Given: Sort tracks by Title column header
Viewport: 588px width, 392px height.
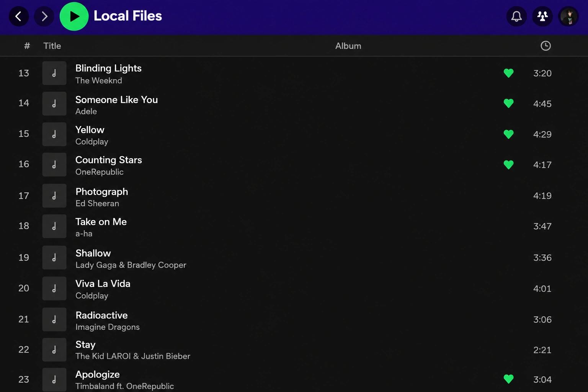Looking at the screenshot, I should (52, 46).
